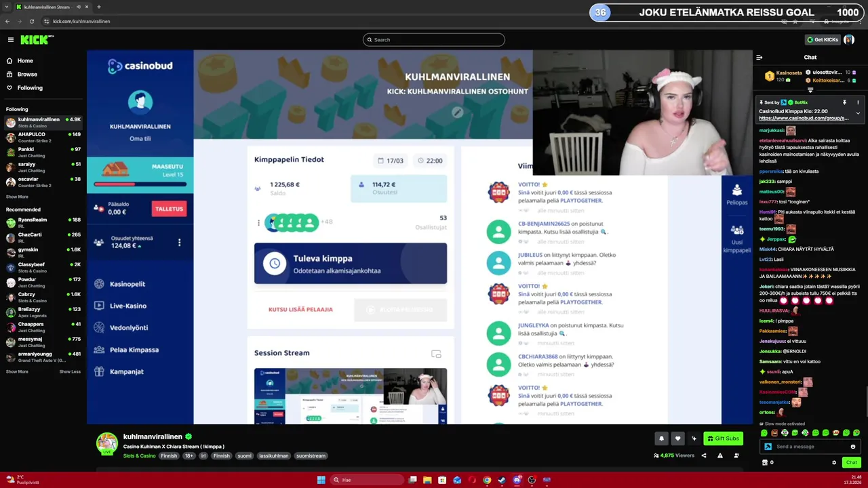Image resolution: width=868 pixels, height=488 pixels.
Task: Click the Kick logo
Action: tap(36, 40)
